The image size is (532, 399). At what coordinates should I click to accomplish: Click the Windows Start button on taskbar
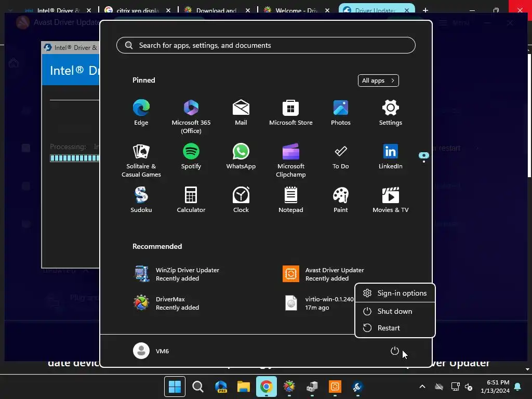pos(175,387)
